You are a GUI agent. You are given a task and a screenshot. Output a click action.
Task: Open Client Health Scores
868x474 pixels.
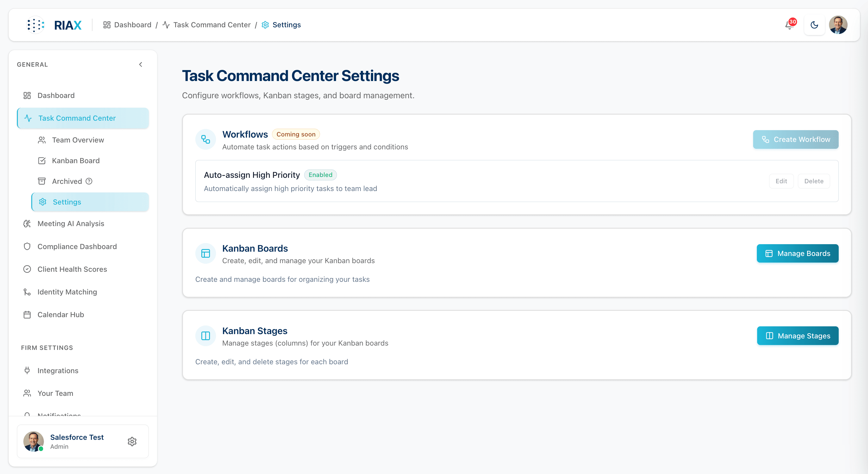pos(83,269)
